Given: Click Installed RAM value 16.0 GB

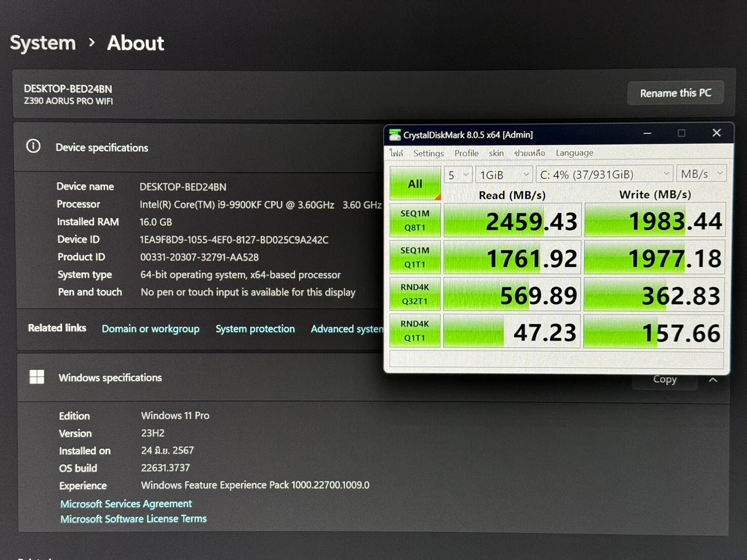Looking at the screenshot, I should tap(156, 222).
